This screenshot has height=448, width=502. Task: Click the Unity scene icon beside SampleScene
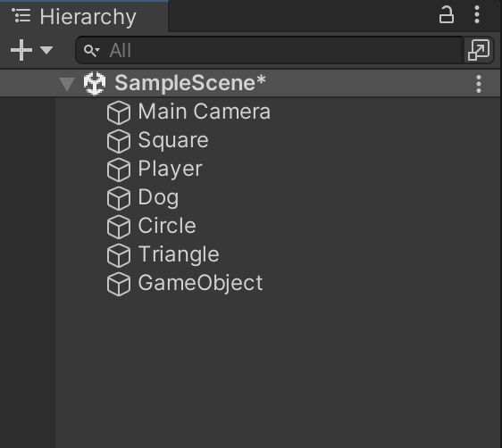95,83
